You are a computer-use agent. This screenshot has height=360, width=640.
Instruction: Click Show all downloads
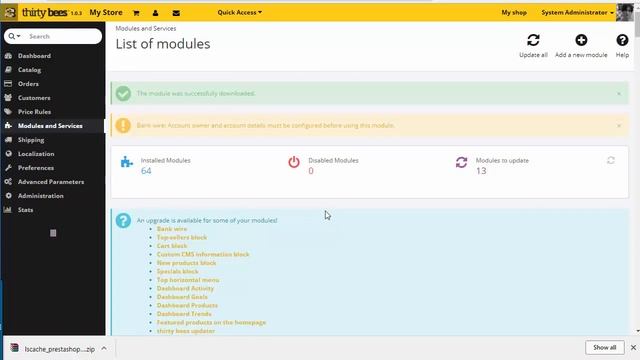(x=604, y=347)
